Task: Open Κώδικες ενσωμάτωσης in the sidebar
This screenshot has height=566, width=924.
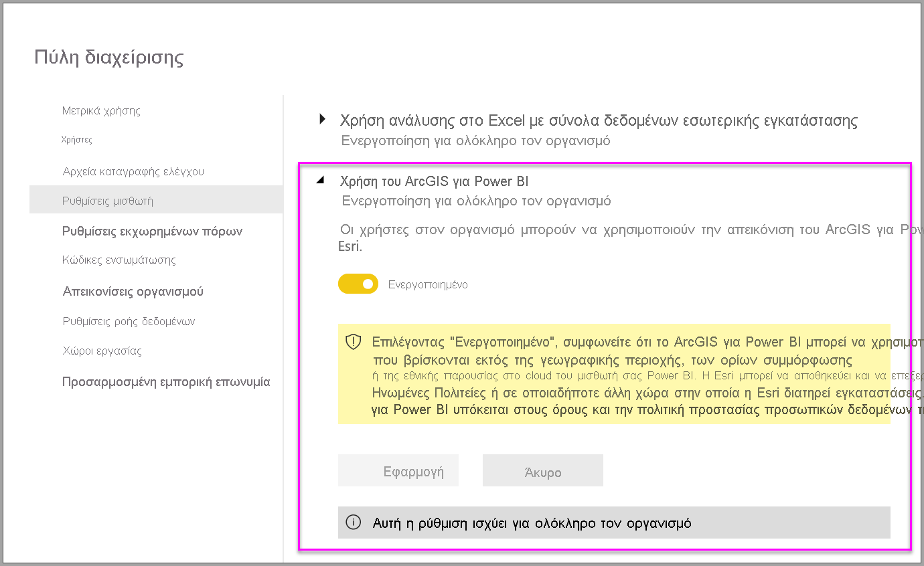Action: [x=119, y=260]
